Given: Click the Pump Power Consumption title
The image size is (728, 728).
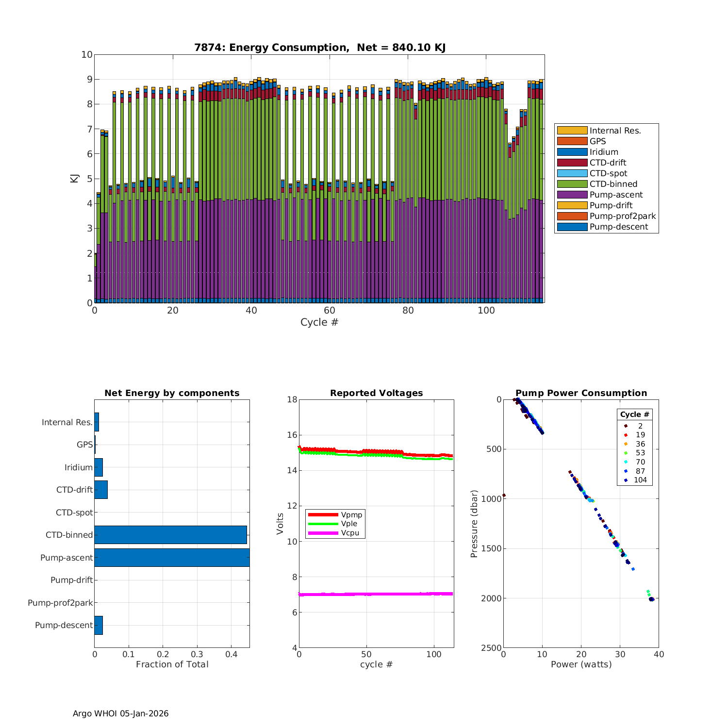Looking at the screenshot, I should [581, 393].
